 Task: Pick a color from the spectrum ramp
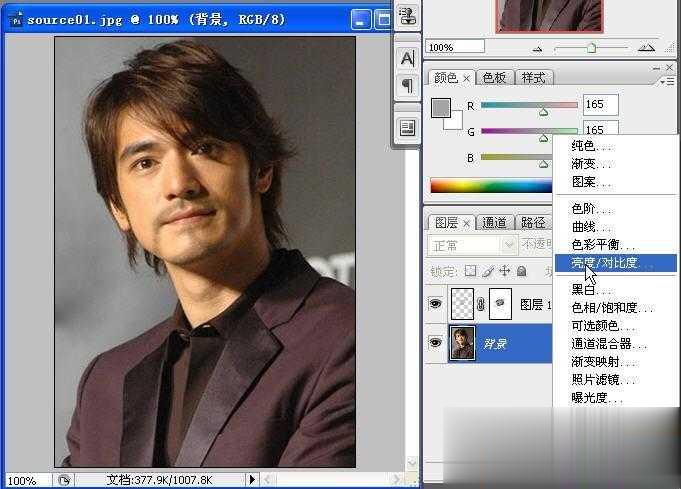[491, 185]
